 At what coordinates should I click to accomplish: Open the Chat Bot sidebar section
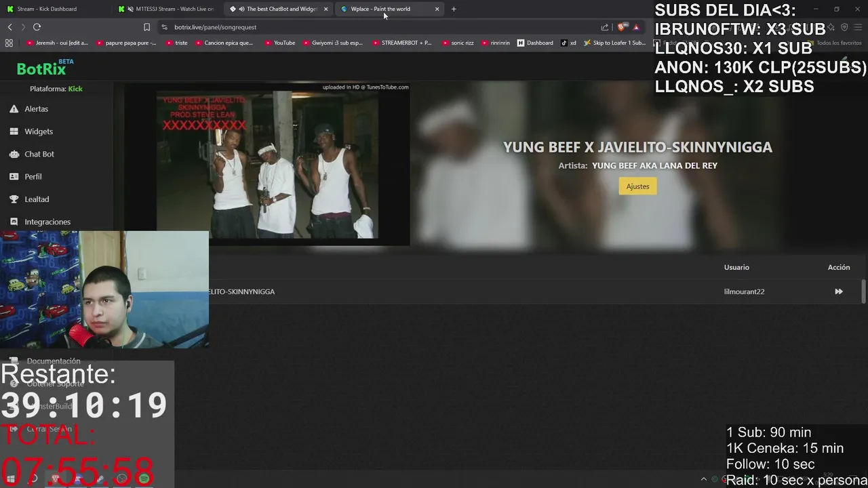coord(39,154)
